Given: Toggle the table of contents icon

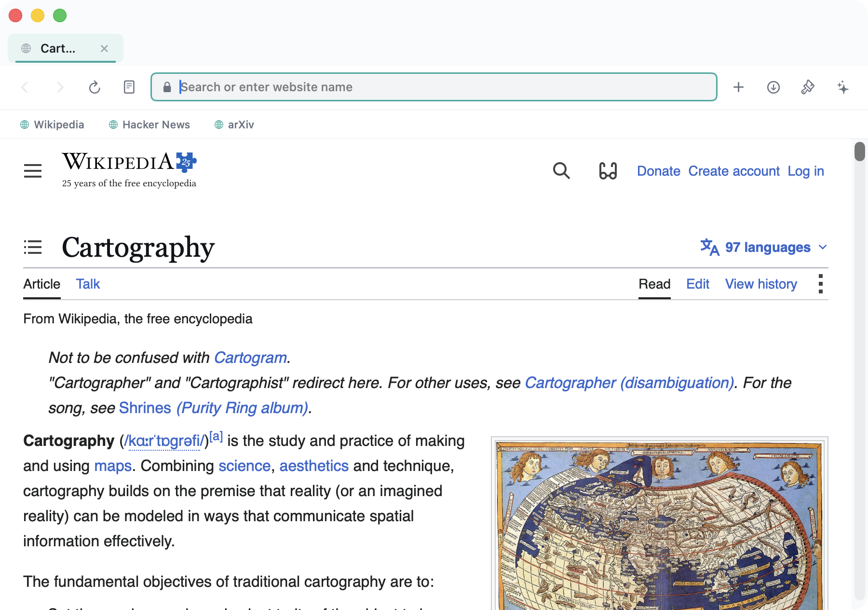Looking at the screenshot, I should coord(33,247).
